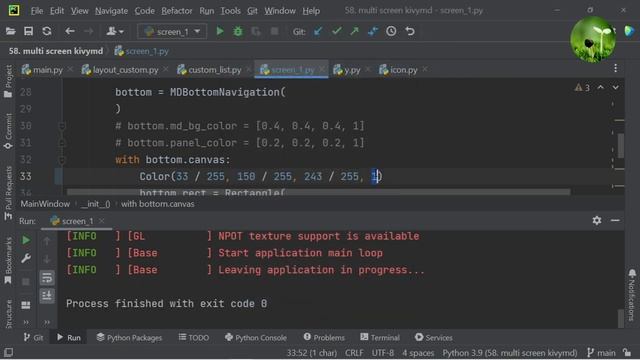640x360 pixels.
Task: Run screen_1 with the green play button
Action: click(x=220, y=31)
